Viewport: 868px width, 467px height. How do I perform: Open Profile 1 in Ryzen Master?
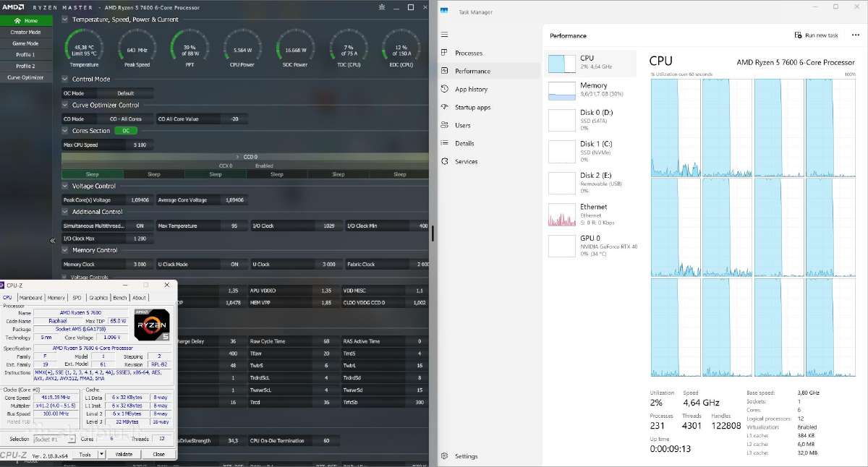pos(25,54)
